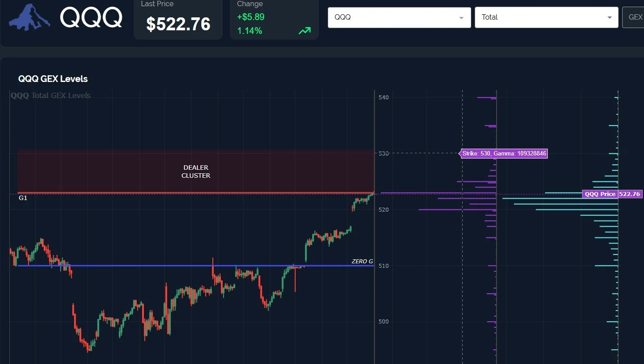Click the Change label above +$5.89
This screenshot has width=644, height=364.
(250, 4)
